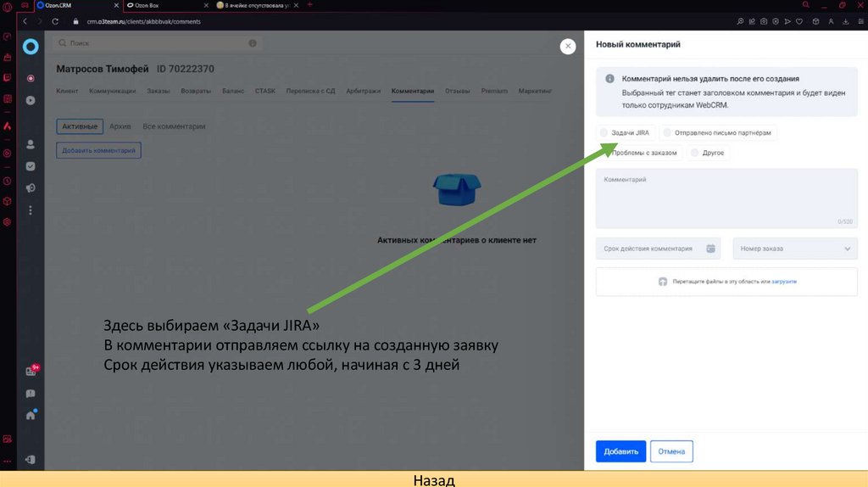This screenshot has width=868, height=487.
Task: Click the logout icon at sidebar bottom
Action: (31, 459)
